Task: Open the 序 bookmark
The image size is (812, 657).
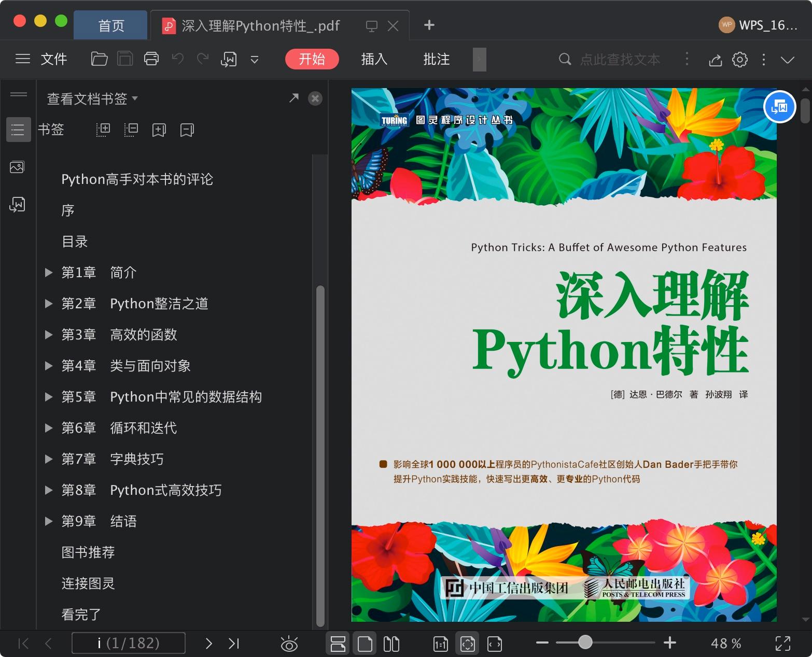Action: (68, 210)
